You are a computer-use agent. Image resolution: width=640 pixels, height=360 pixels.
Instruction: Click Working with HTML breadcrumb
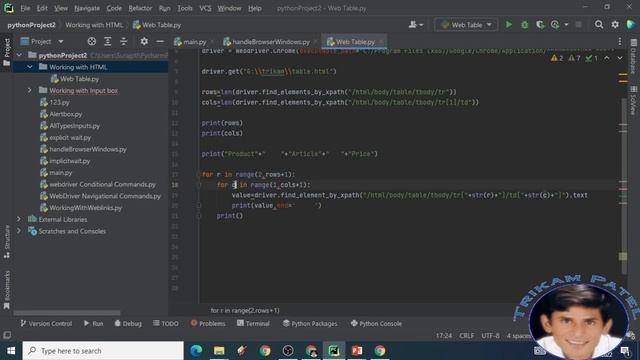94,25
